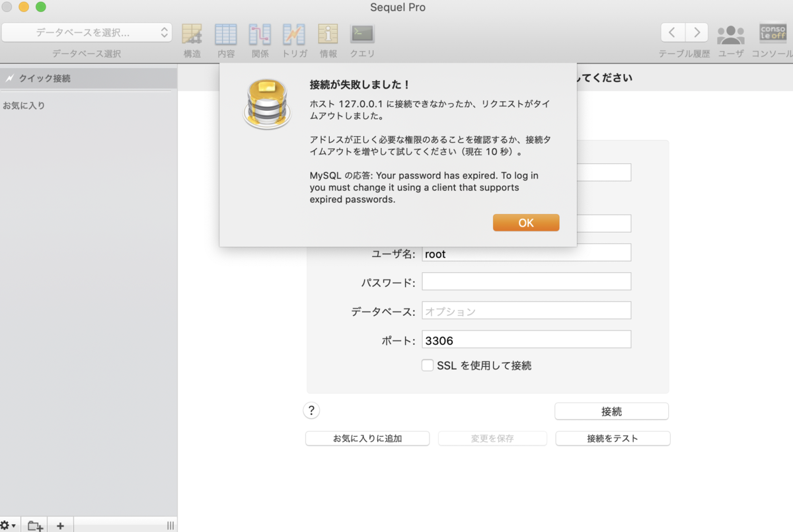This screenshot has height=532, width=793.
Task: Focus the パスワード input field
Action: click(x=527, y=282)
